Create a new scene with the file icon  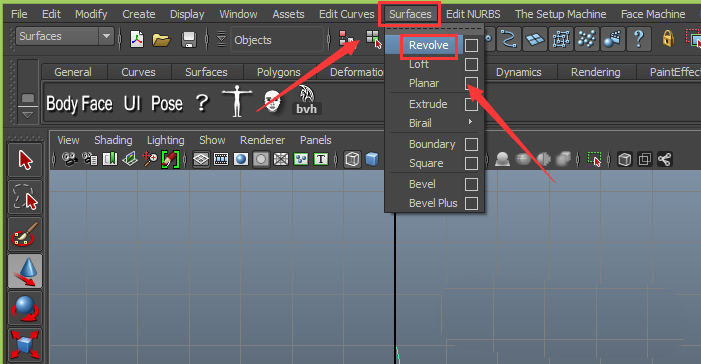point(137,40)
